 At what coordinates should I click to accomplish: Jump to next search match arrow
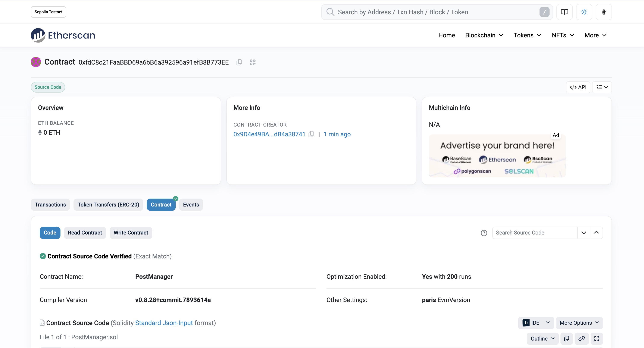click(584, 233)
